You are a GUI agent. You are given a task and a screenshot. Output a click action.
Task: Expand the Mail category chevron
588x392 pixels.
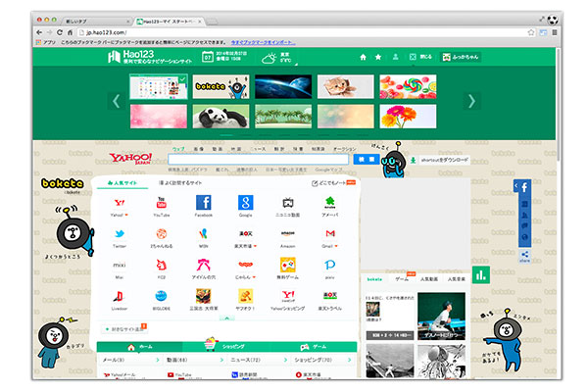pos(158,360)
